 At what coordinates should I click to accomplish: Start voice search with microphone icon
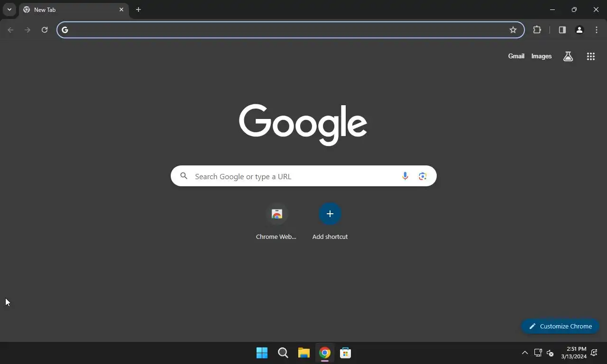[x=405, y=176]
